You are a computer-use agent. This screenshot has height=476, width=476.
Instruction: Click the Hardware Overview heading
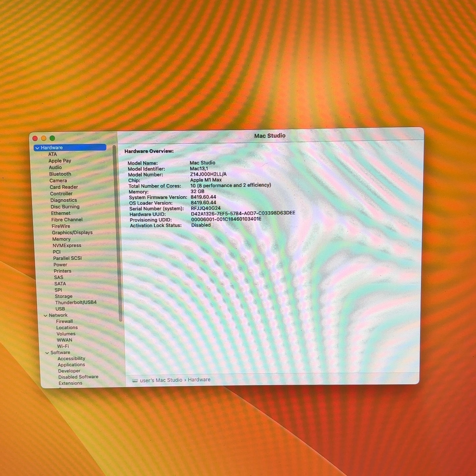(x=149, y=151)
